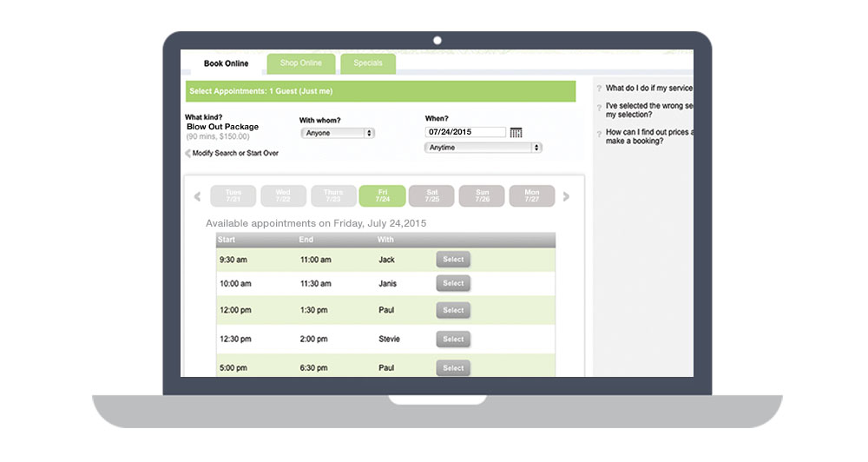The height and width of the screenshot is (462, 868).
Task: Select the Wed 7/22 day tab
Action: click(283, 196)
